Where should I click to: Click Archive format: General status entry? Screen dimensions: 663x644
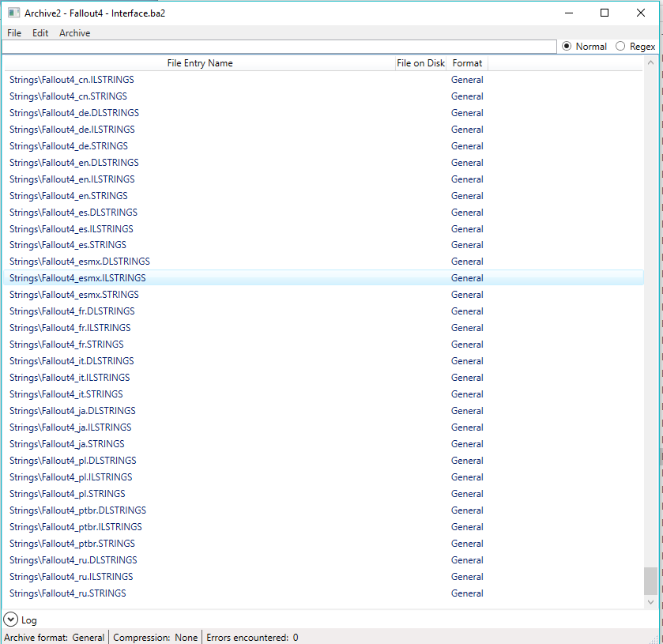pos(54,637)
